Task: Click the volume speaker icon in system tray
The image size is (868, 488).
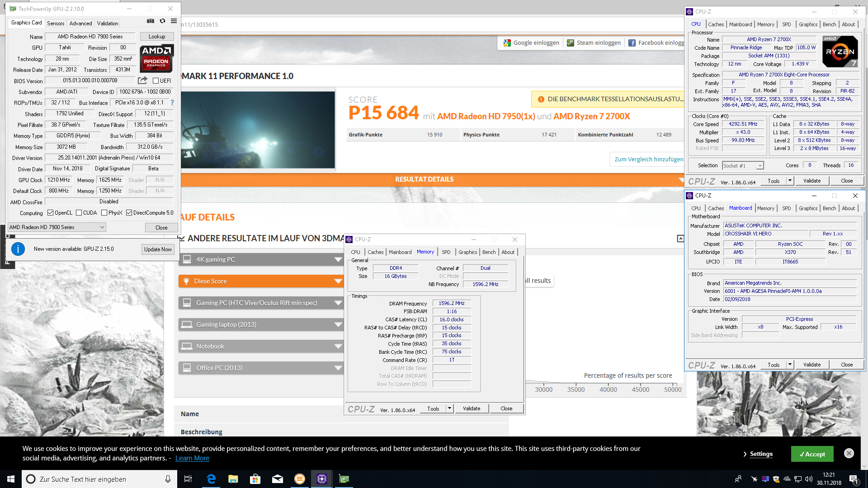Action: click(809, 479)
